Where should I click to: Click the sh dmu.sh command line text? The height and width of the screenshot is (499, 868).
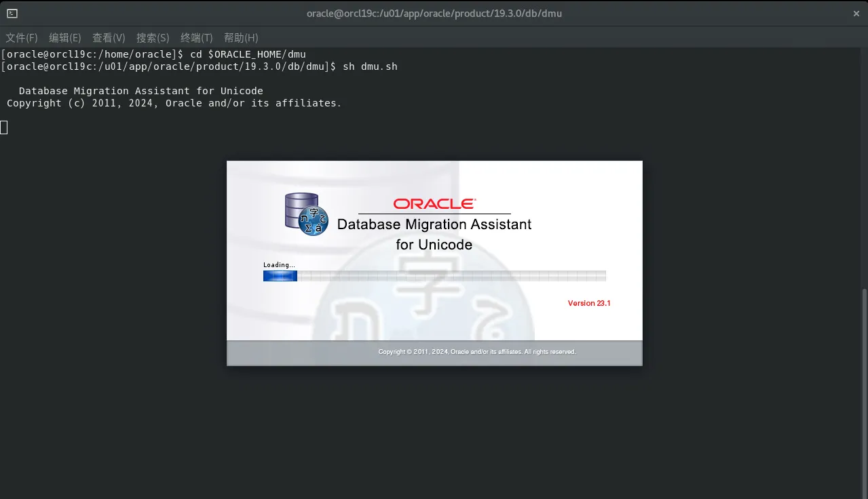[371, 66]
